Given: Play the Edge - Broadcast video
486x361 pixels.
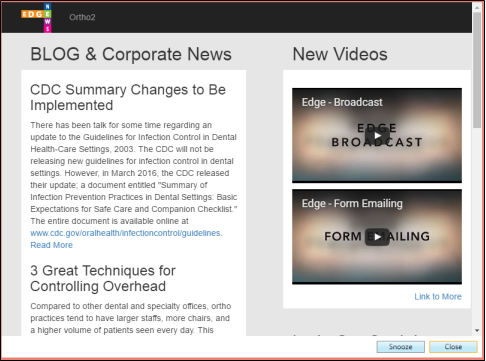Looking at the screenshot, I should coord(377,135).
